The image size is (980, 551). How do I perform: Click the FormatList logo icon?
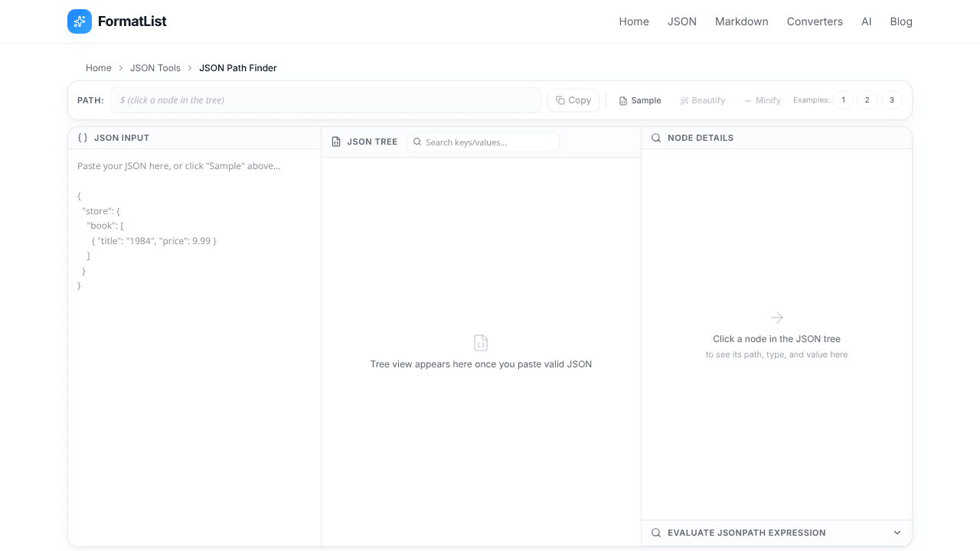(80, 21)
